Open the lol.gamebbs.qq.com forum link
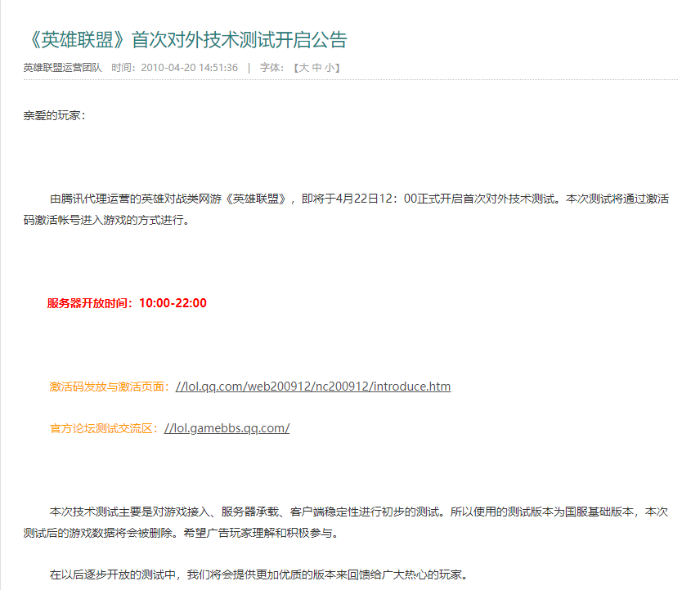 tap(227, 428)
